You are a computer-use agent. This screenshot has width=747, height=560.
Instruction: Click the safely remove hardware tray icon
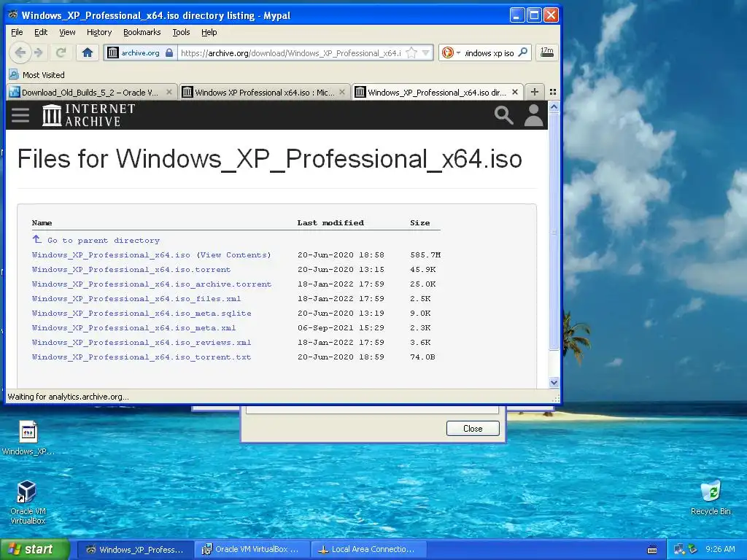point(693,550)
